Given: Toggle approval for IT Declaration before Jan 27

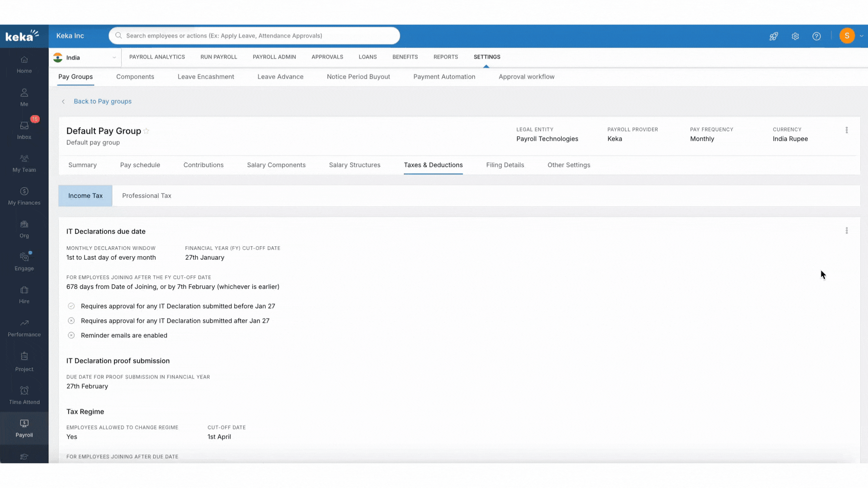Looking at the screenshot, I should click(x=71, y=305).
